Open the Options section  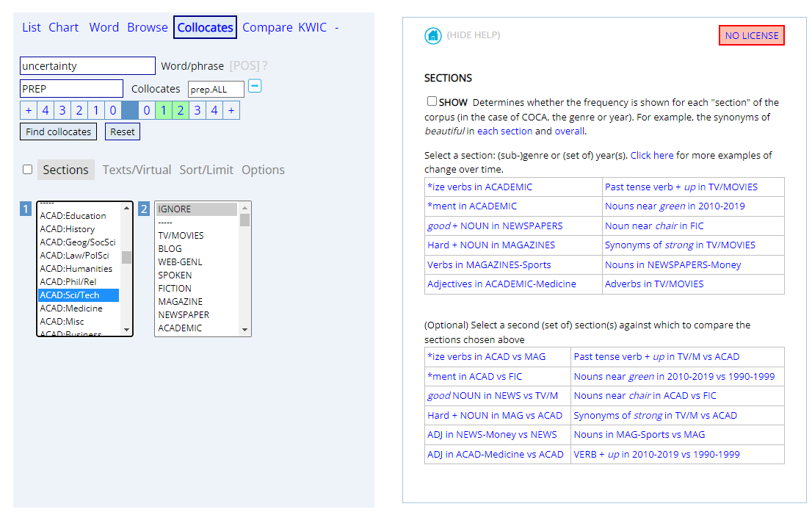[x=263, y=170]
